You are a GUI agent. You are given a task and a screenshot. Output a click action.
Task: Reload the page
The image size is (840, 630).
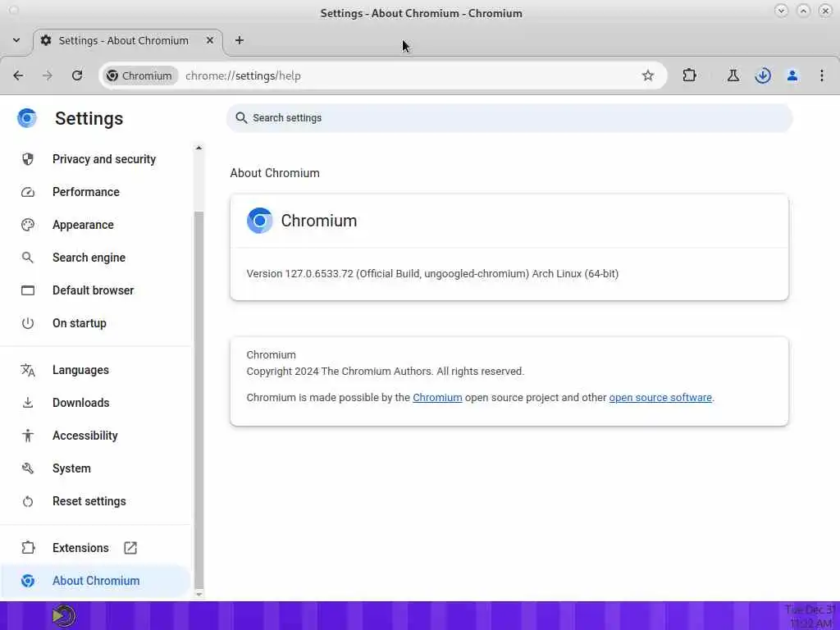click(x=77, y=75)
